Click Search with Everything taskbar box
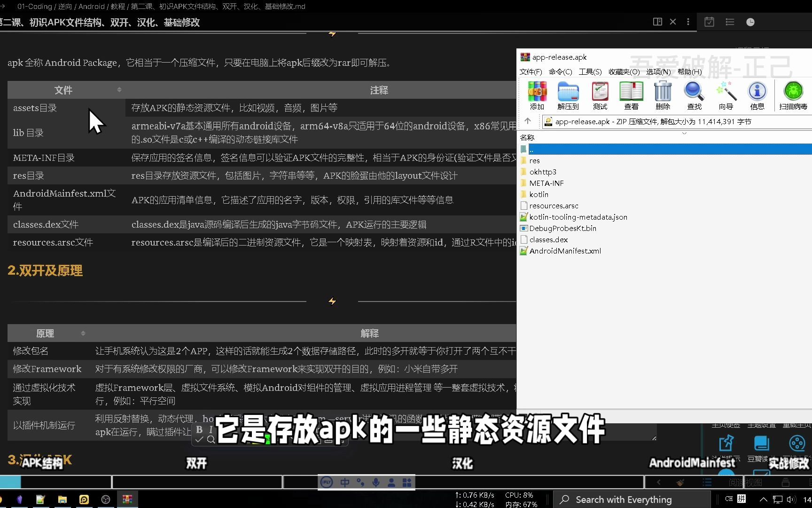 632,500
